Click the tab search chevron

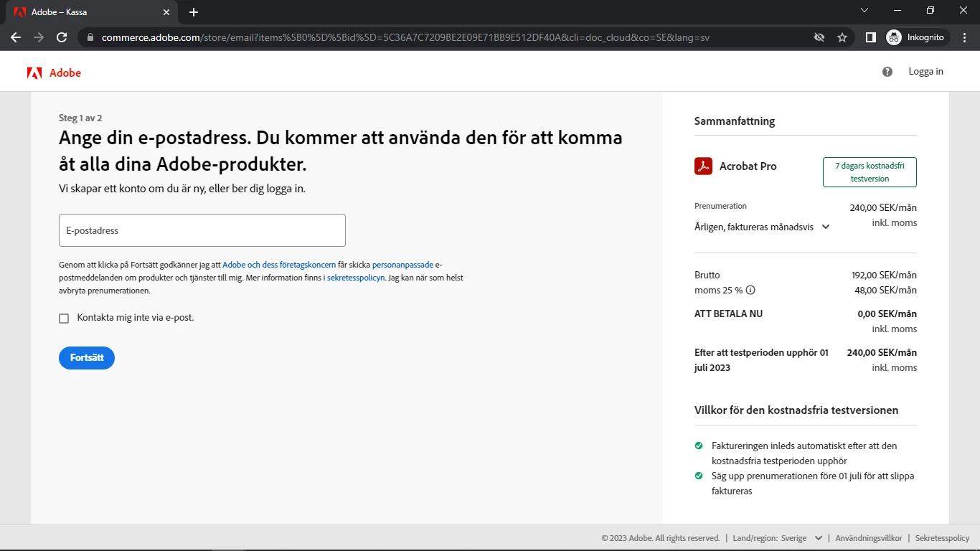click(864, 11)
